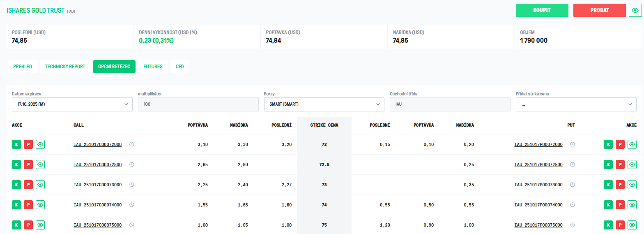Click green K buy icon for call strike 72
The height and width of the screenshot is (234, 644).
pos(16,144)
